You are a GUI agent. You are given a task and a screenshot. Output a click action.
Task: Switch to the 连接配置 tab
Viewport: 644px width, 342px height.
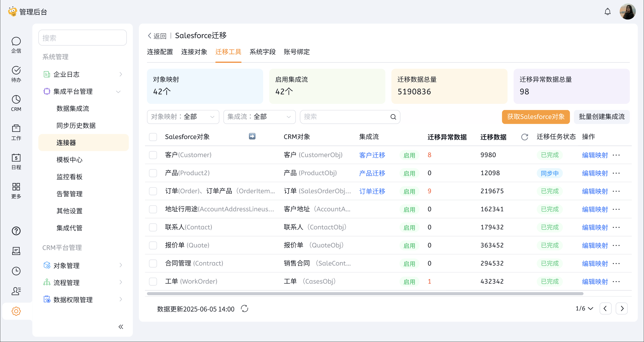pos(160,52)
